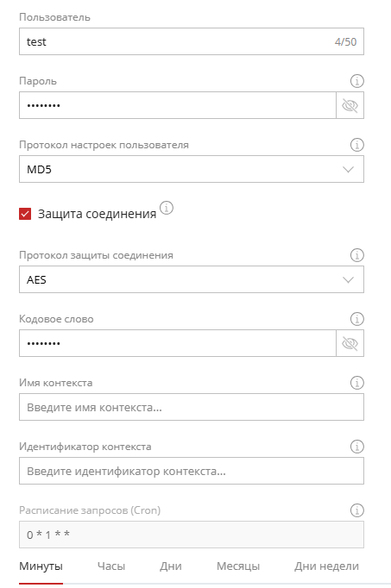
Task: Open the AES encryption protocol dropdown
Action: [192, 279]
